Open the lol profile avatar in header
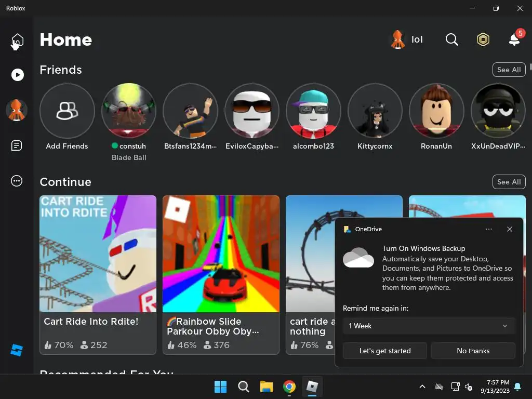The height and width of the screenshot is (399, 532). coord(398,39)
